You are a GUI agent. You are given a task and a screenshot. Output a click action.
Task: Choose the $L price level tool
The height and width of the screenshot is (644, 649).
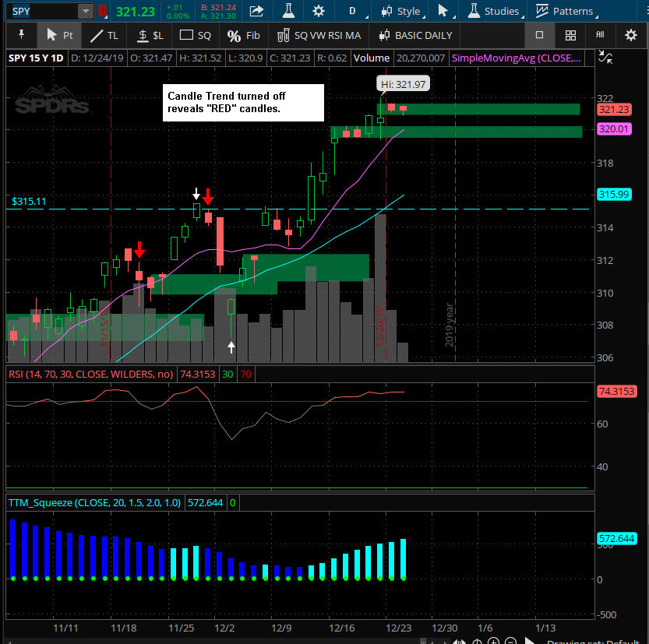[150, 35]
